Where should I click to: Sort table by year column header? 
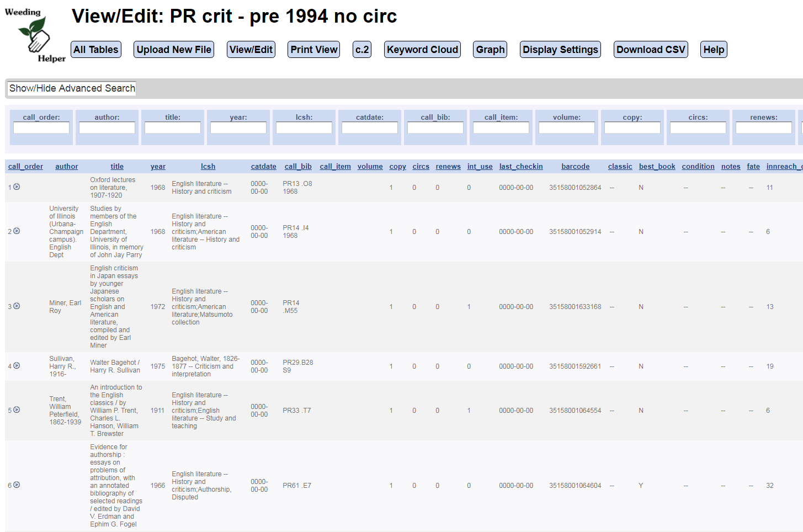coord(158,167)
